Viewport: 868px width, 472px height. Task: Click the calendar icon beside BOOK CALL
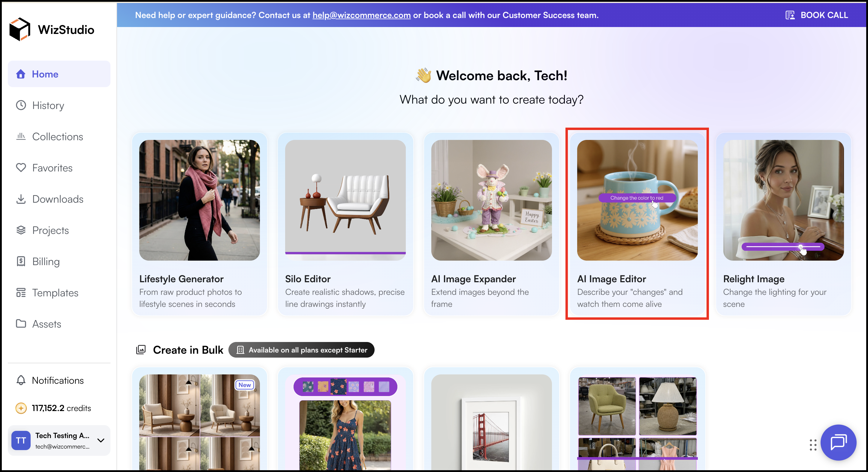[x=790, y=15]
